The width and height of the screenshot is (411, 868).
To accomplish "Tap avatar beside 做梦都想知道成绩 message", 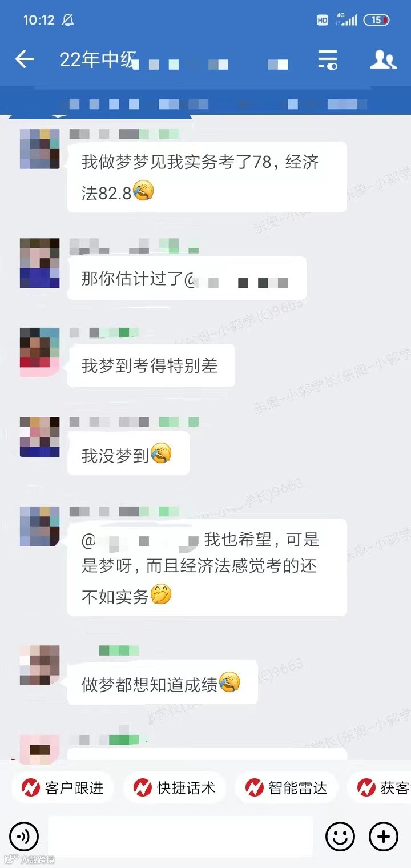I will 39,665.
